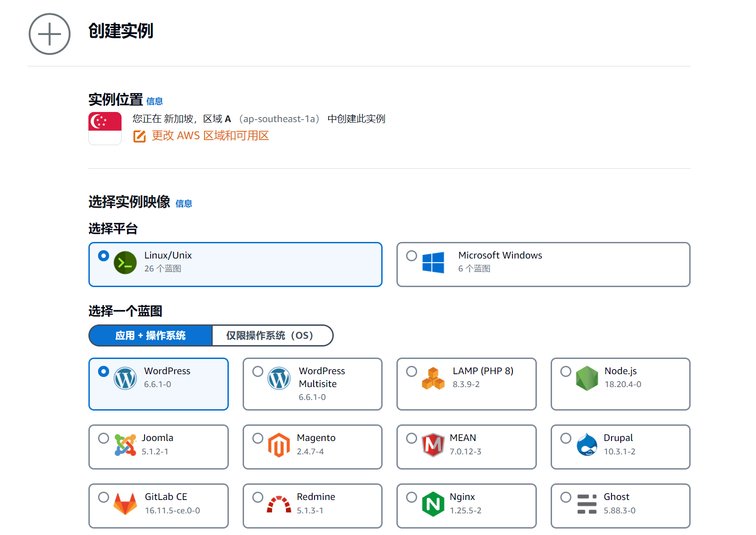This screenshot has height=535, width=756.
Task: Select the Redmine blueprint card
Action: [312, 506]
